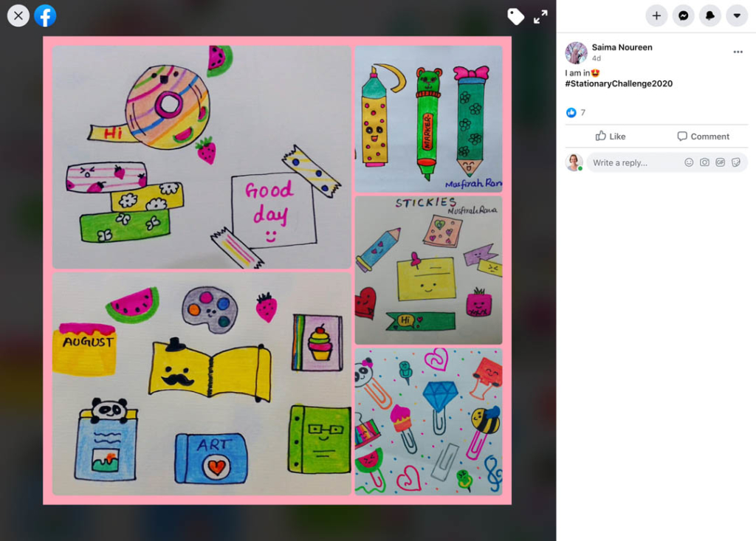Screen dimensions: 756x541
Task: Attach a photo using the camera icon
Action: coord(704,162)
